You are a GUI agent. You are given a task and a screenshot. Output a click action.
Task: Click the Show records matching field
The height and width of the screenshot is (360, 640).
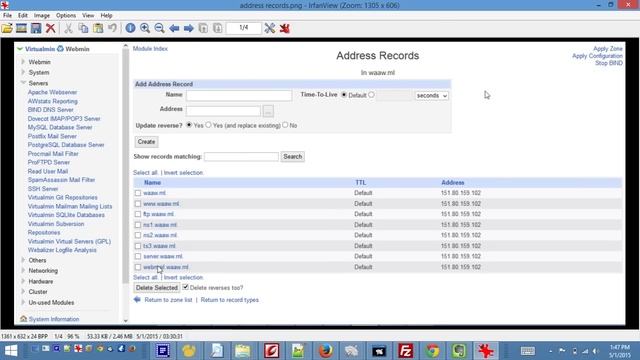(241, 157)
